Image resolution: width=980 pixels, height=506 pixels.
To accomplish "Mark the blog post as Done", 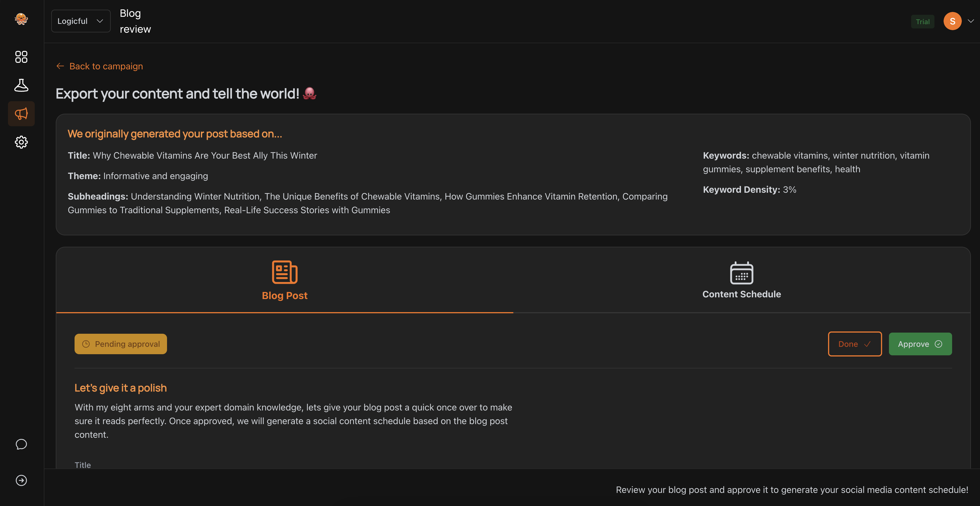I will point(855,344).
